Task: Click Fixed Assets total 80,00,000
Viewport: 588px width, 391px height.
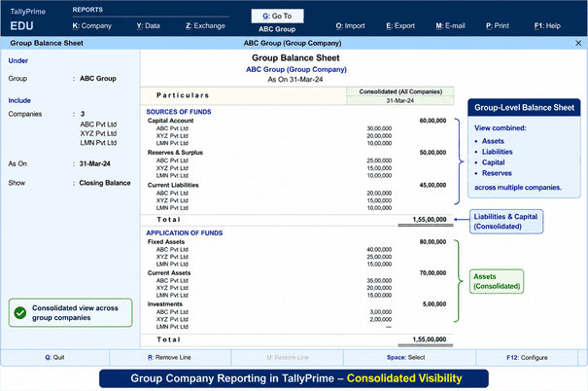Action: point(432,242)
